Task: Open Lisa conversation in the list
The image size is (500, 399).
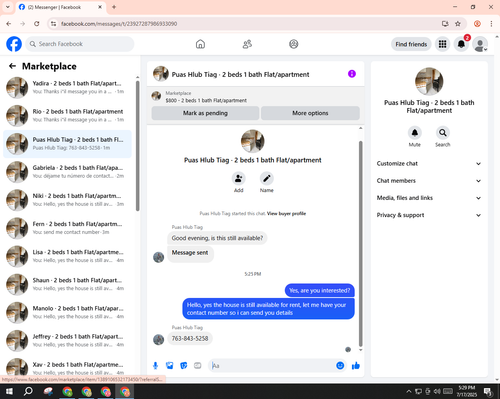Action: click(67, 256)
